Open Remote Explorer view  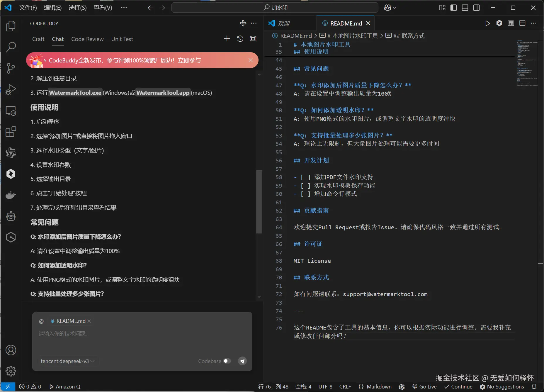pos(11,111)
